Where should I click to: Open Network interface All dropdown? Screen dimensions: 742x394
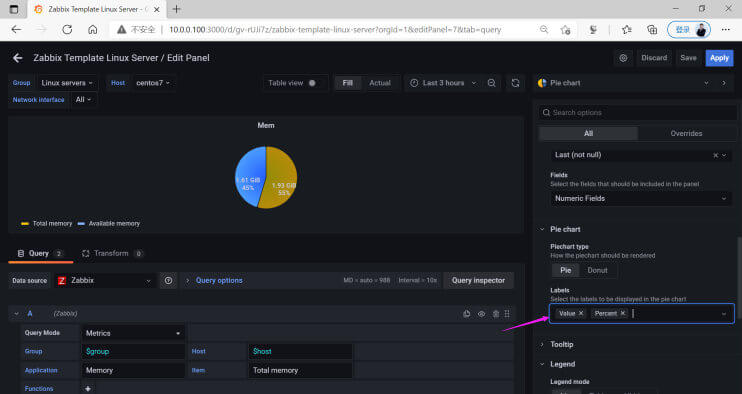click(83, 99)
